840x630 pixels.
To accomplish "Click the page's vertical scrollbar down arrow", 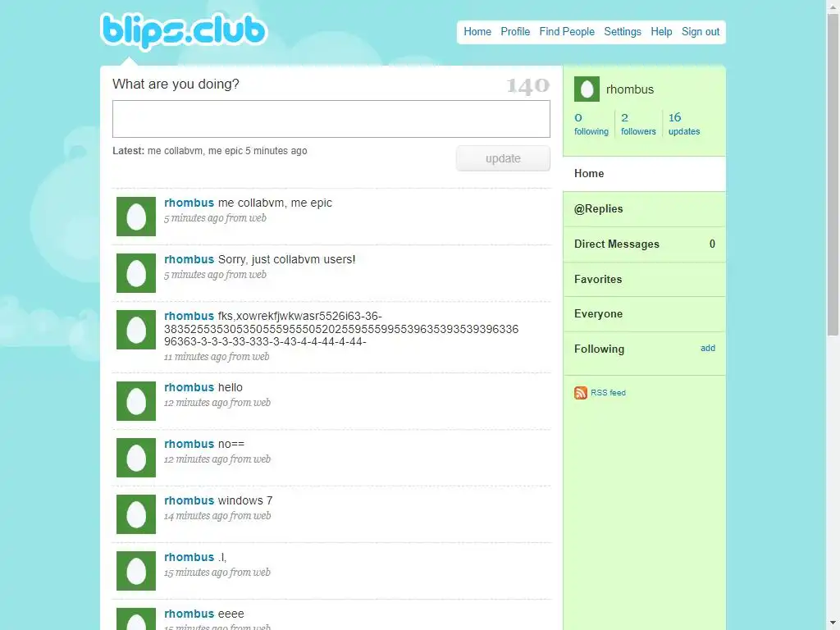I will coord(833,623).
